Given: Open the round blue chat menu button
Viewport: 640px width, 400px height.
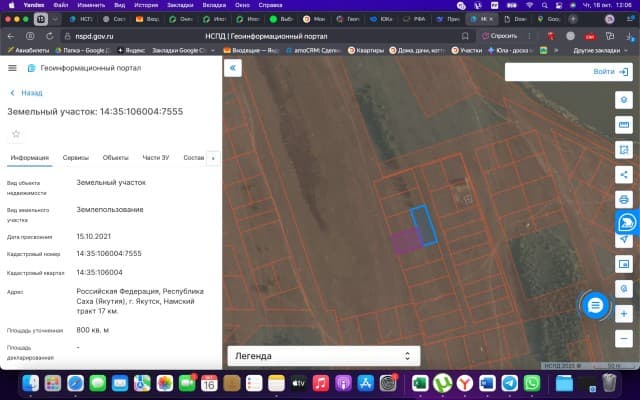Looking at the screenshot, I should coord(595,304).
